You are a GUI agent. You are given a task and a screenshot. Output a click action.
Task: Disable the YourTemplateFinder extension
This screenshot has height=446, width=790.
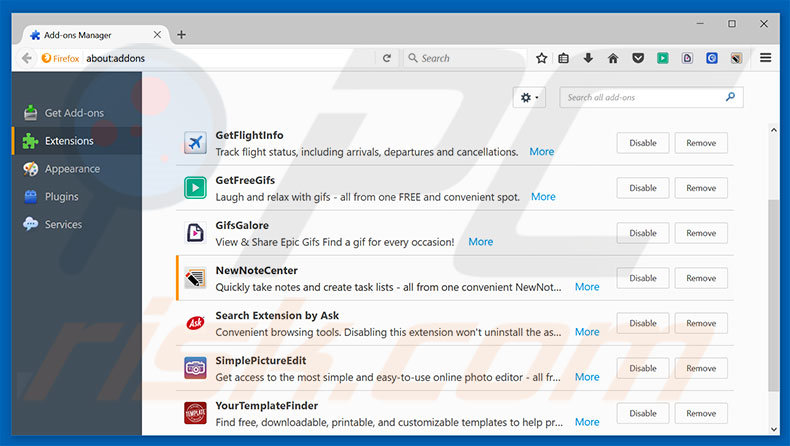pos(643,413)
